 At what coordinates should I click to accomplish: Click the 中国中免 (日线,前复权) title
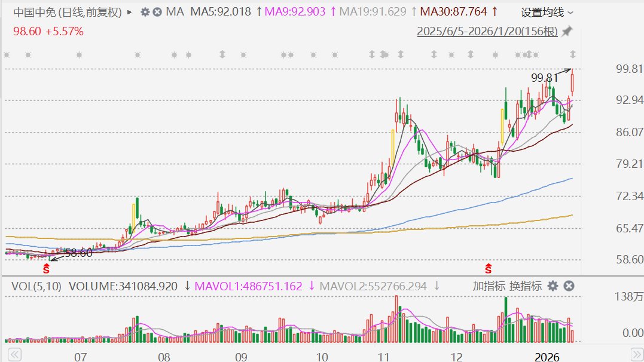[67, 12]
